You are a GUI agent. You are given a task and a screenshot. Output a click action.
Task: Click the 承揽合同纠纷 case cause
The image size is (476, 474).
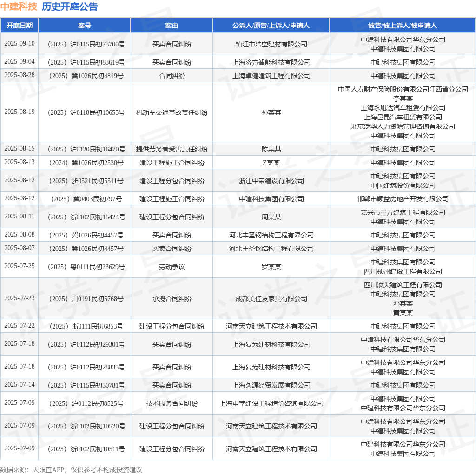172,299
